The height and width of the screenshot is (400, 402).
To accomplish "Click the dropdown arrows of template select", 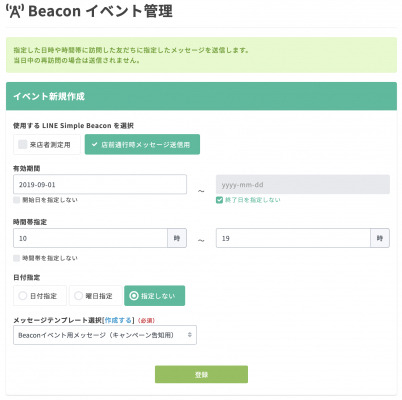I will [190, 335].
